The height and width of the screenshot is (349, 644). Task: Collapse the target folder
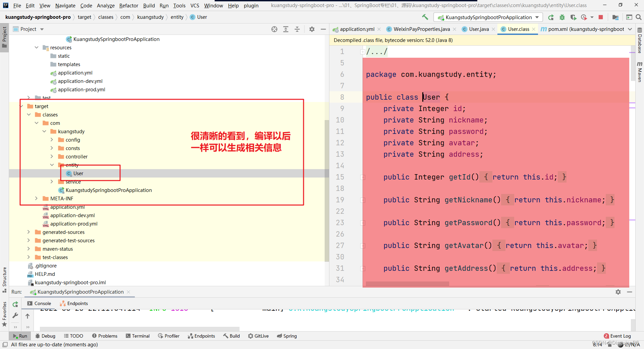21,106
